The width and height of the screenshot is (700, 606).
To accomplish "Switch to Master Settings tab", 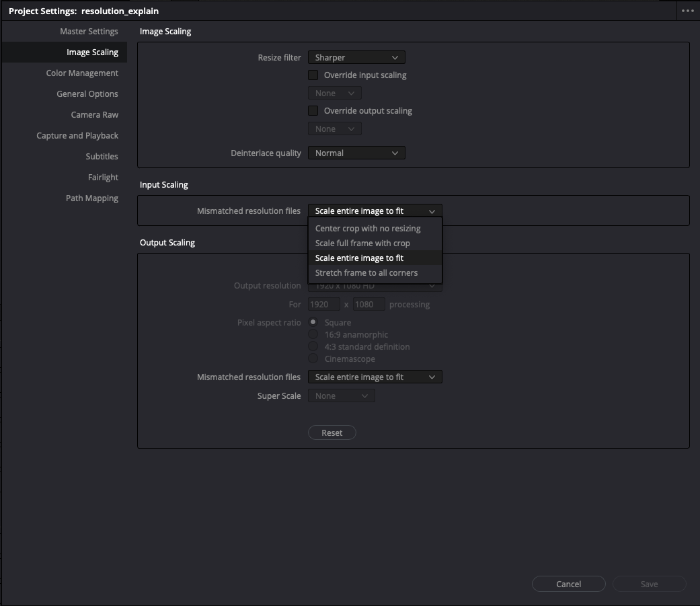I will pos(89,32).
